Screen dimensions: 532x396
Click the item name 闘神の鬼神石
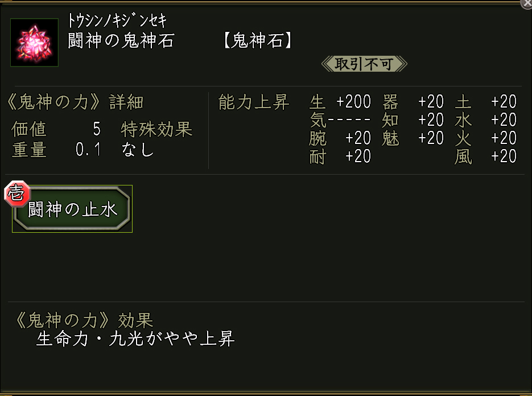(x=121, y=42)
